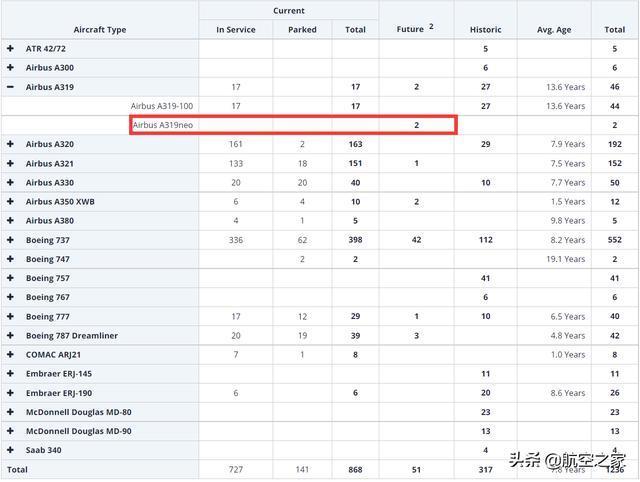
Task: Click the Avg. Age column header
Action: click(554, 30)
